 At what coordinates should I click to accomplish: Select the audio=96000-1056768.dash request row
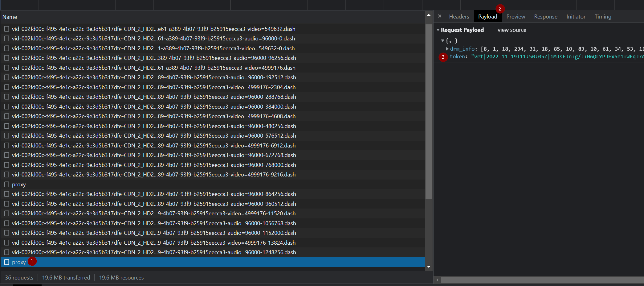pos(213,223)
